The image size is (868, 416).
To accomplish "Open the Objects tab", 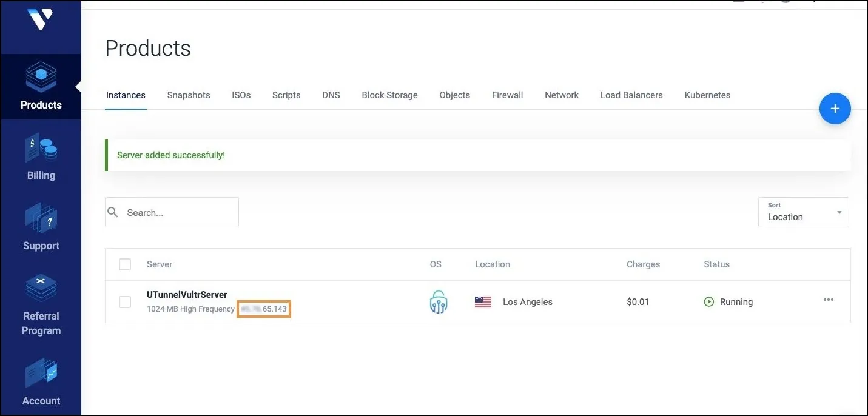I will click(x=455, y=95).
